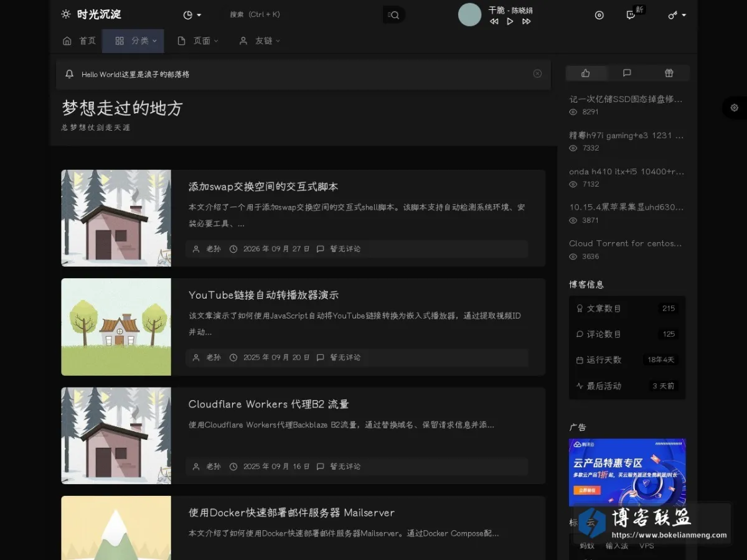
Task: Open article Cloudflare Workers 代理B2 流量
Action: tap(268, 404)
